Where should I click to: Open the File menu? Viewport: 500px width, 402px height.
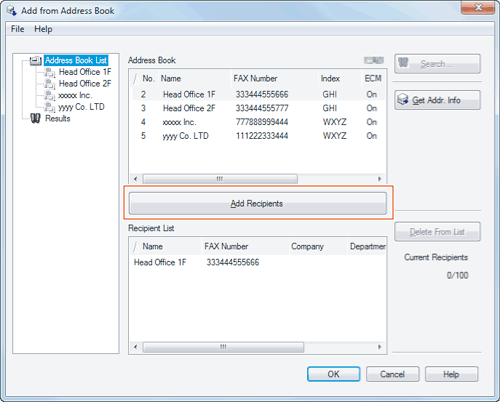click(x=17, y=29)
